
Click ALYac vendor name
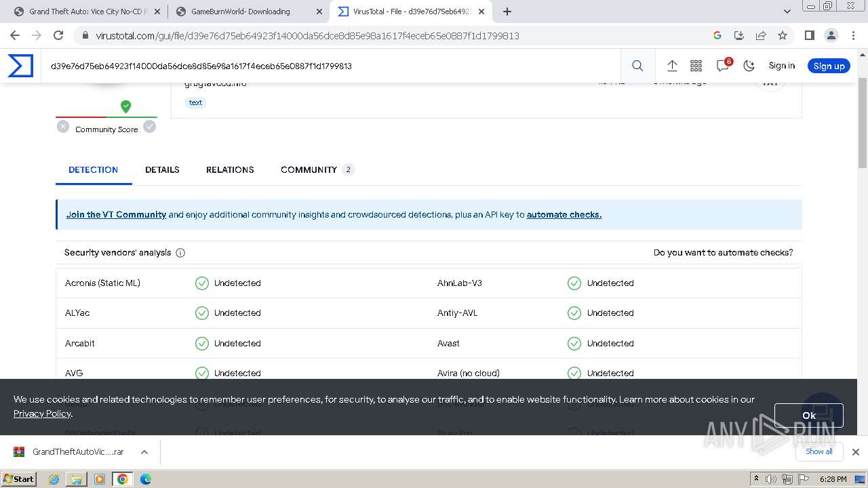pos(77,312)
